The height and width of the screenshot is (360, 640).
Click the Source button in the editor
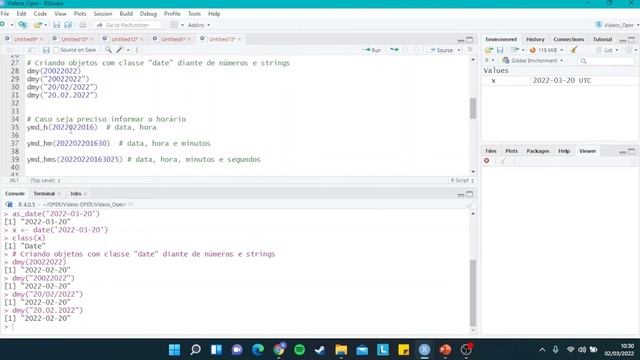click(x=441, y=50)
